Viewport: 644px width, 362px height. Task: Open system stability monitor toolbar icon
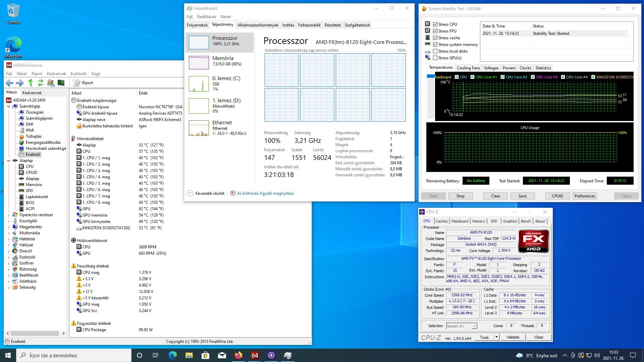(x=61, y=83)
